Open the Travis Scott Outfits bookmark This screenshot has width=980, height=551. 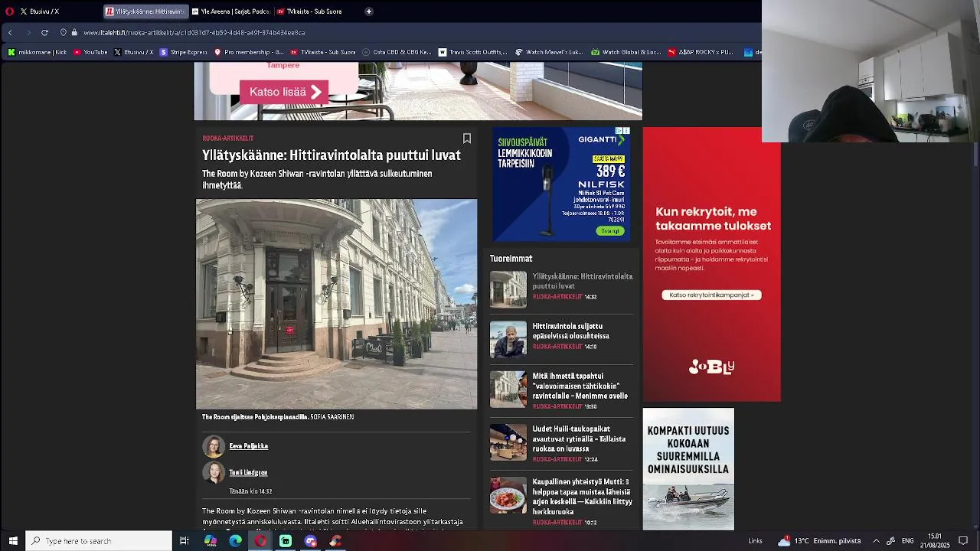click(472, 52)
